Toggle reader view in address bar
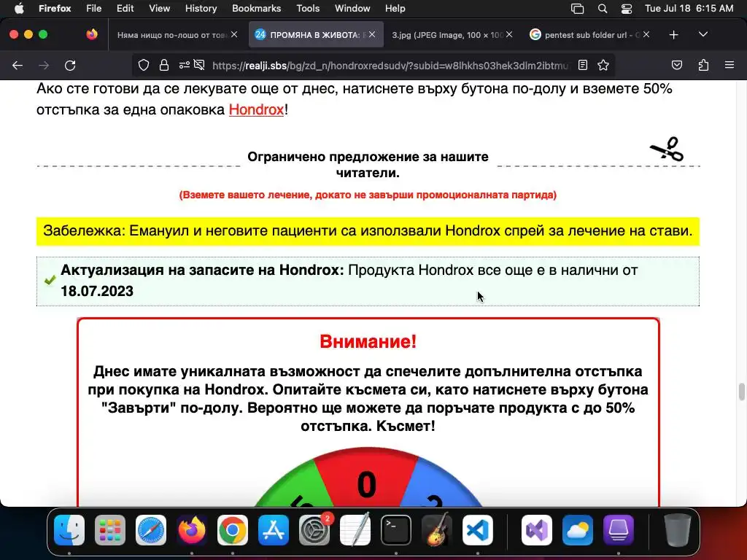This screenshot has width=747, height=560. click(x=583, y=65)
